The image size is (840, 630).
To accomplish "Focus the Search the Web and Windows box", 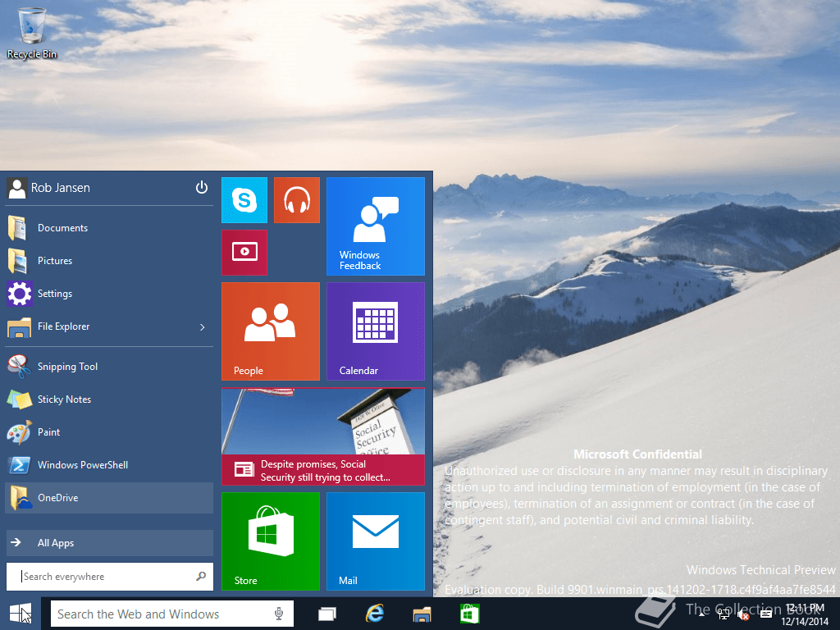I will pyautogui.click(x=172, y=614).
